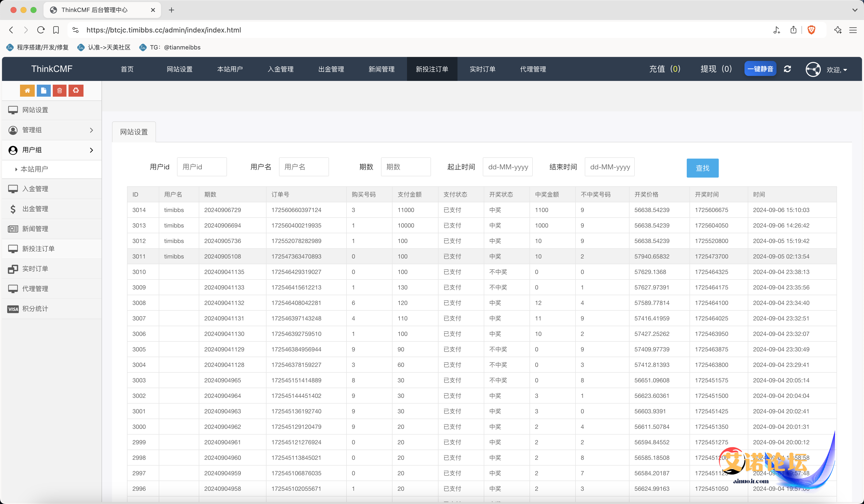Click the Brave shields lion icon

[811, 30]
